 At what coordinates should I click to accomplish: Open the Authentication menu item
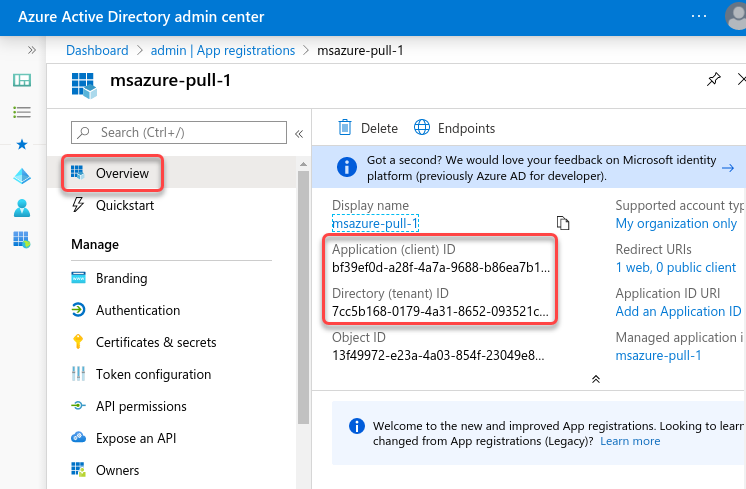[138, 310]
